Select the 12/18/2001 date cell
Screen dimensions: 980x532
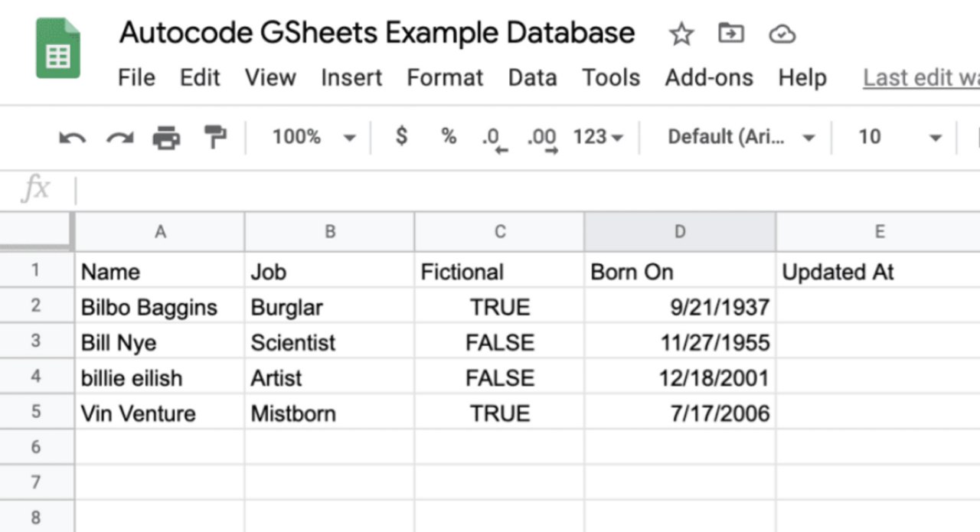pos(680,377)
